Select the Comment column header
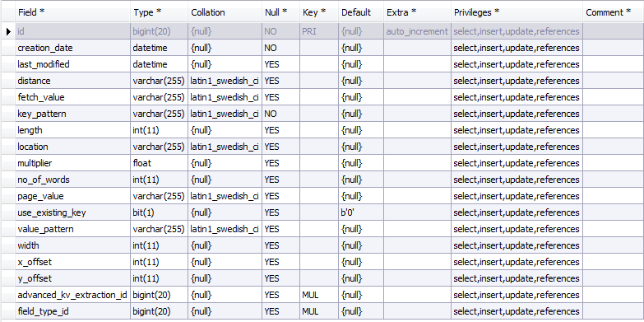 [x=614, y=12]
